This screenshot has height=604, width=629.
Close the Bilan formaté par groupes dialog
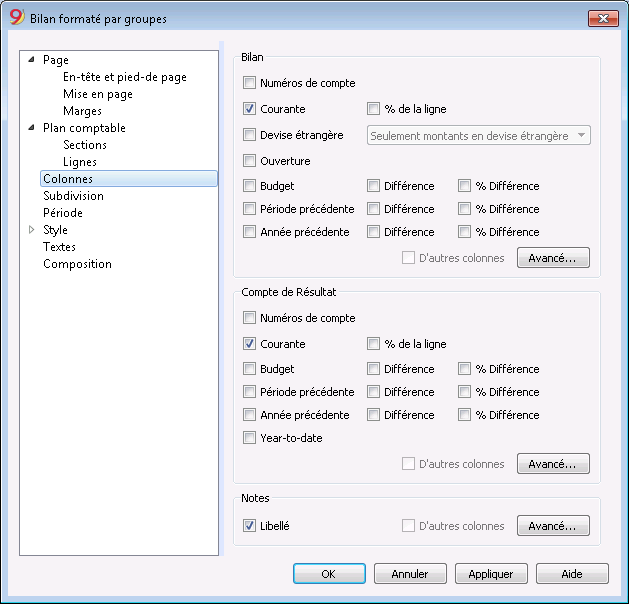[x=603, y=18]
